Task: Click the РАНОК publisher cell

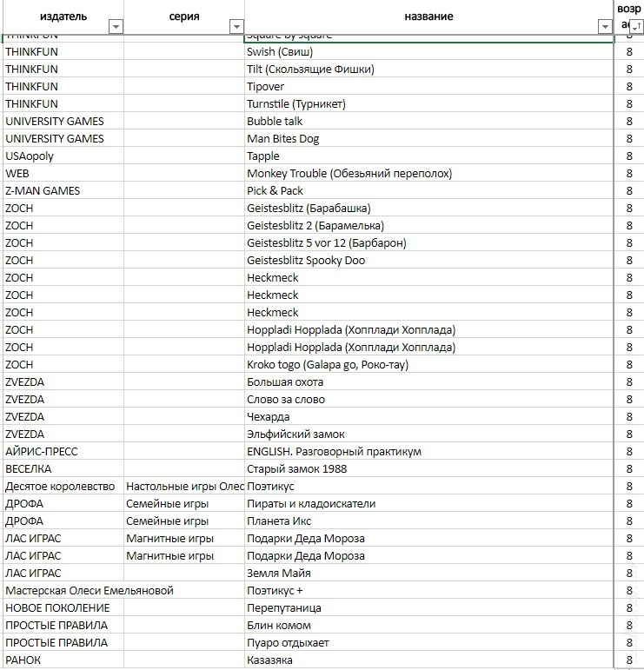Action: (63, 660)
